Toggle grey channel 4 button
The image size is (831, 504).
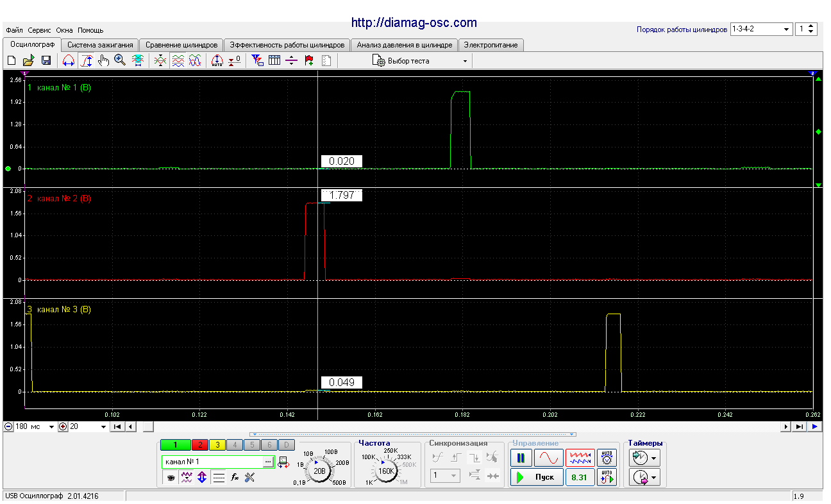[235, 445]
